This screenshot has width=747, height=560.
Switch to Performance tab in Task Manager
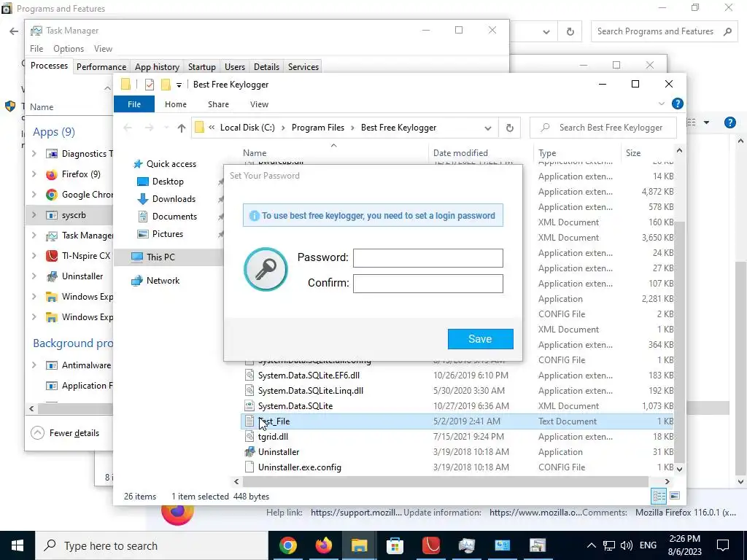pos(101,66)
